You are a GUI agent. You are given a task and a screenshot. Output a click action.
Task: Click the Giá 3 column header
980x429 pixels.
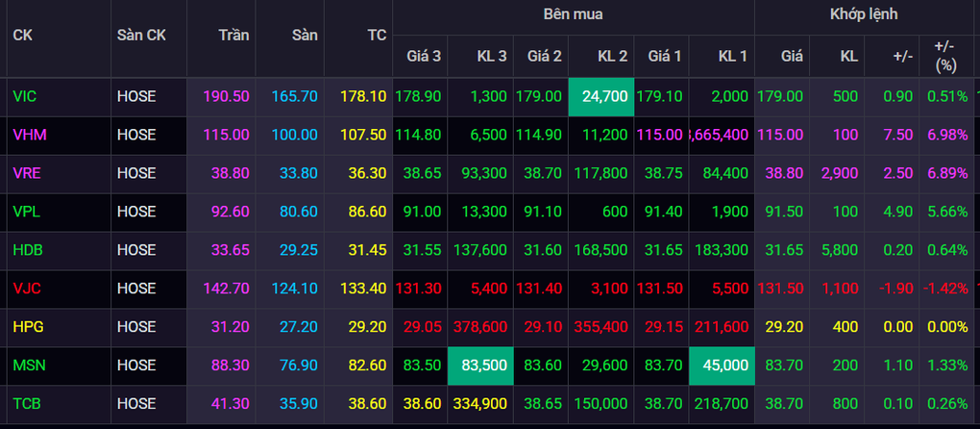click(x=424, y=56)
